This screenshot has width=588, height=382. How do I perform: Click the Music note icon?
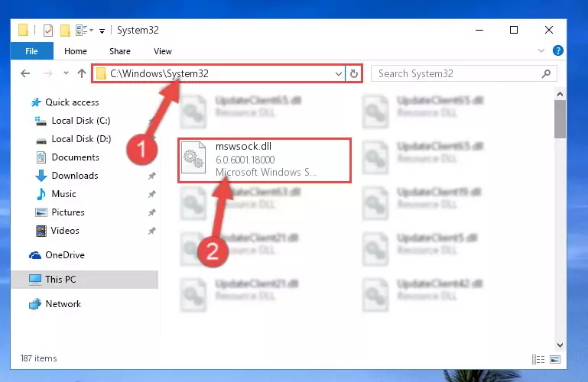[41, 194]
